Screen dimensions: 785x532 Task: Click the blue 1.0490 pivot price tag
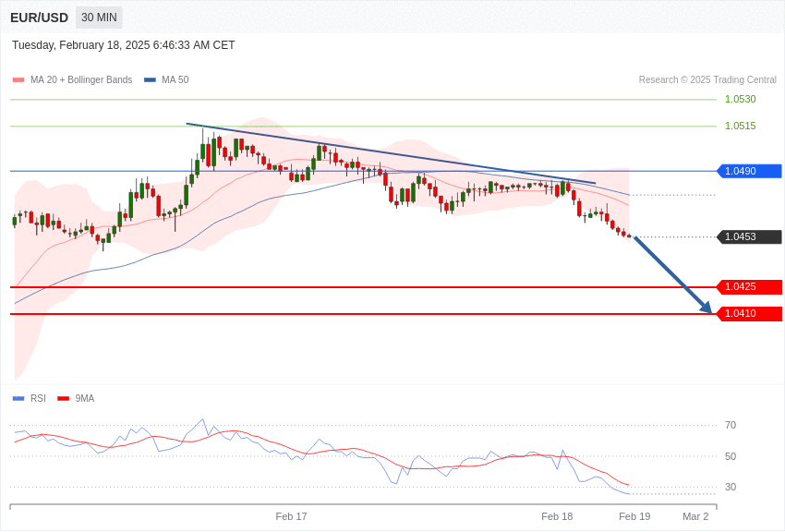(x=749, y=171)
